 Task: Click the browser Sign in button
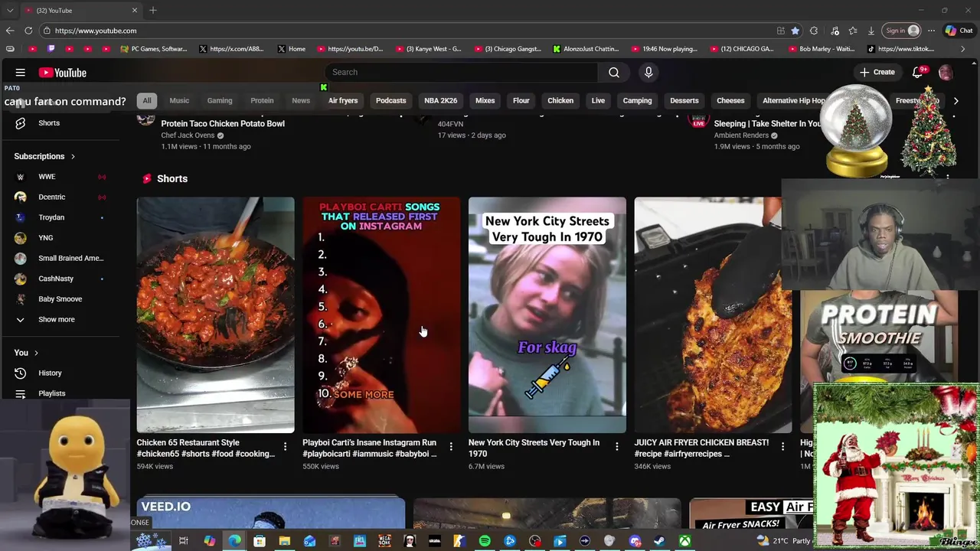tap(902, 31)
